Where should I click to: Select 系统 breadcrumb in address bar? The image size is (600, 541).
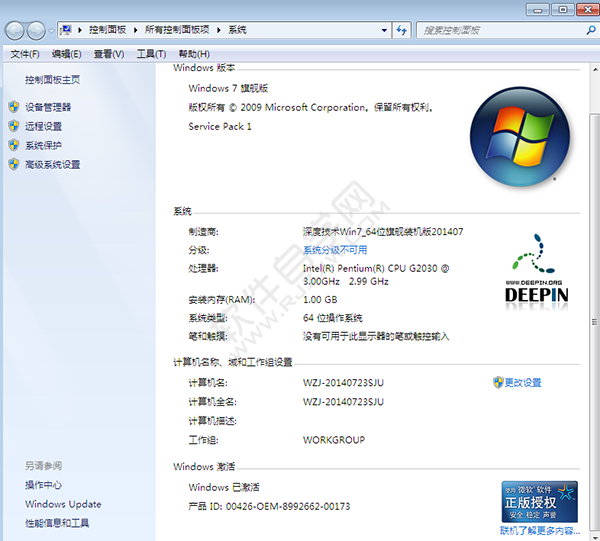tap(237, 30)
